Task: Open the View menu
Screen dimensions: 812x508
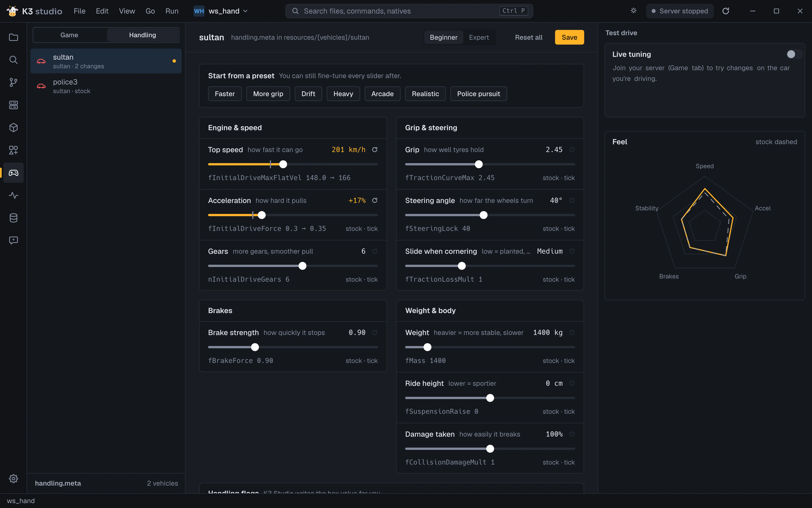Action: coord(127,11)
